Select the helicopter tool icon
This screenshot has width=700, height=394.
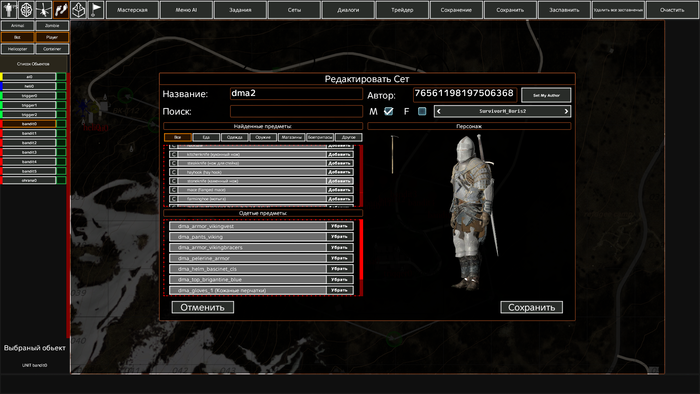click(x=44, y=9)
